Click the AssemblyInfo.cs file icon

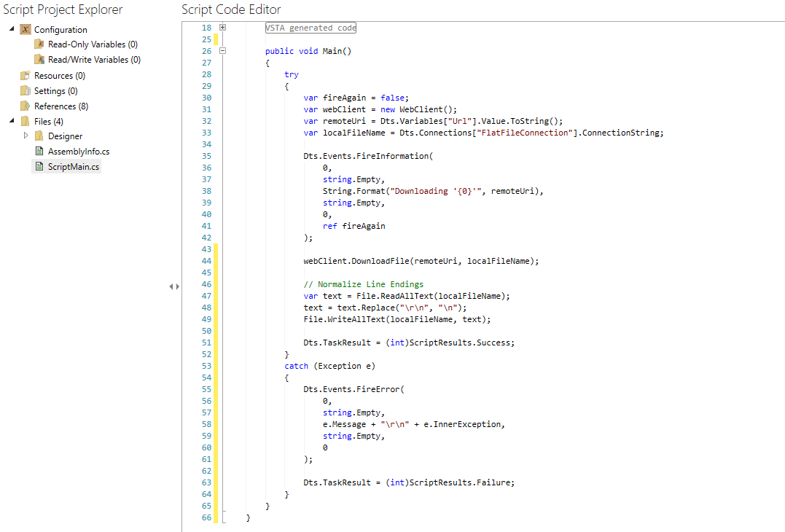39,151
